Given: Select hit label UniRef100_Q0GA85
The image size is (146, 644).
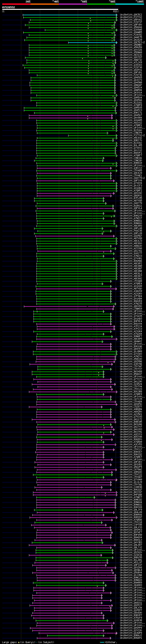Looking at the screenshot, I should [131, 120].
